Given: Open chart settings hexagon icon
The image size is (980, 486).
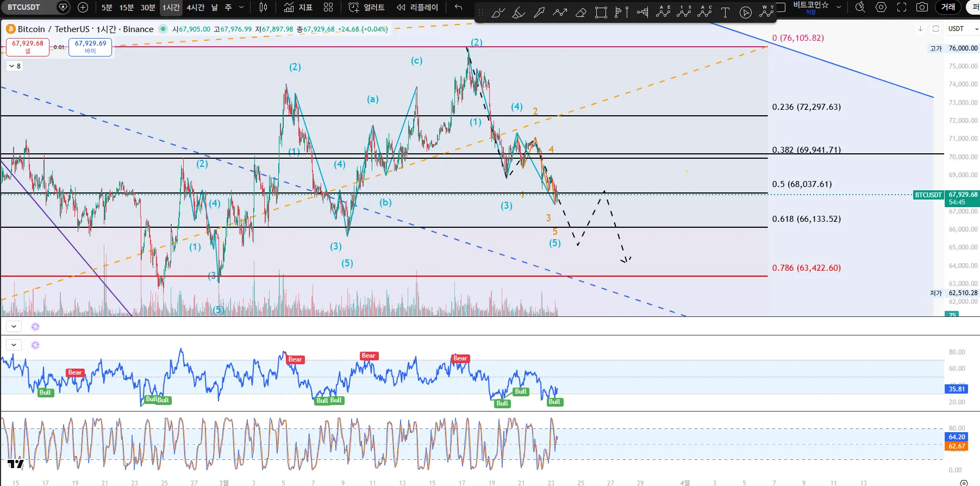Looking at the screenshot, I should coord(881,7).
